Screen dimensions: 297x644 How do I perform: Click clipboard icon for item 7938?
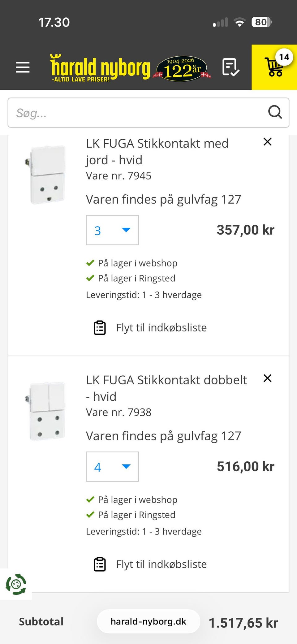point(100,564)
